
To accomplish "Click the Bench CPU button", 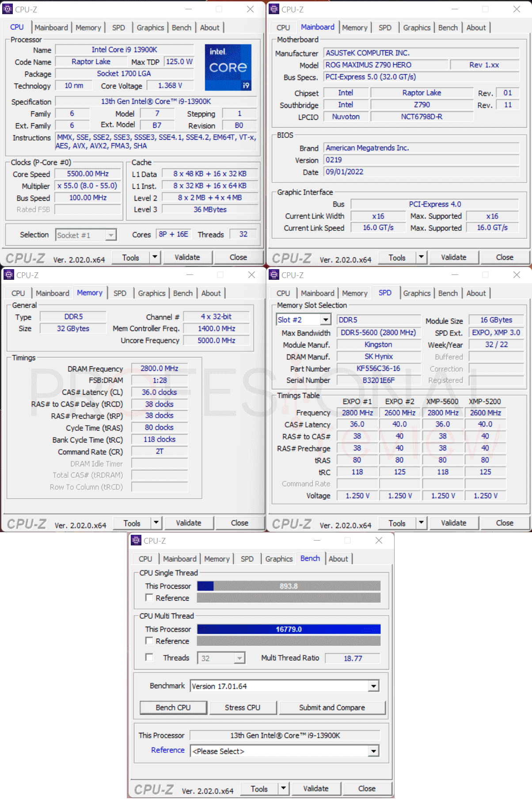I will [173, 708].
